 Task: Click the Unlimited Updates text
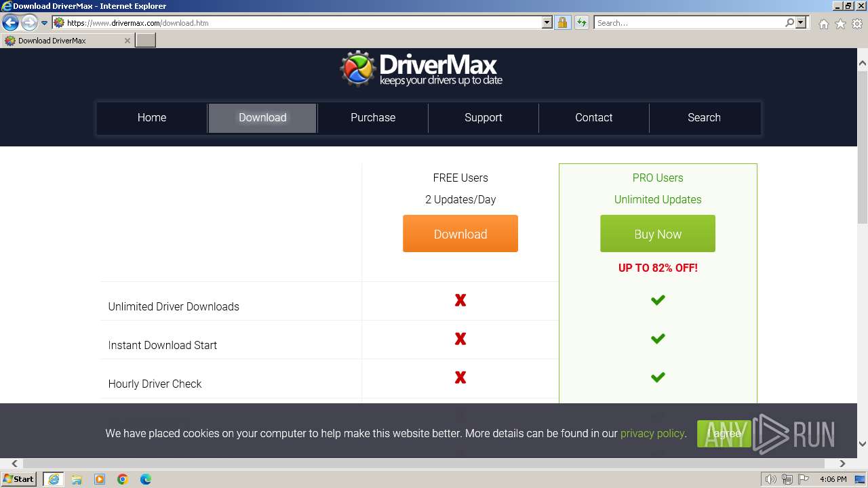[658, 199]
